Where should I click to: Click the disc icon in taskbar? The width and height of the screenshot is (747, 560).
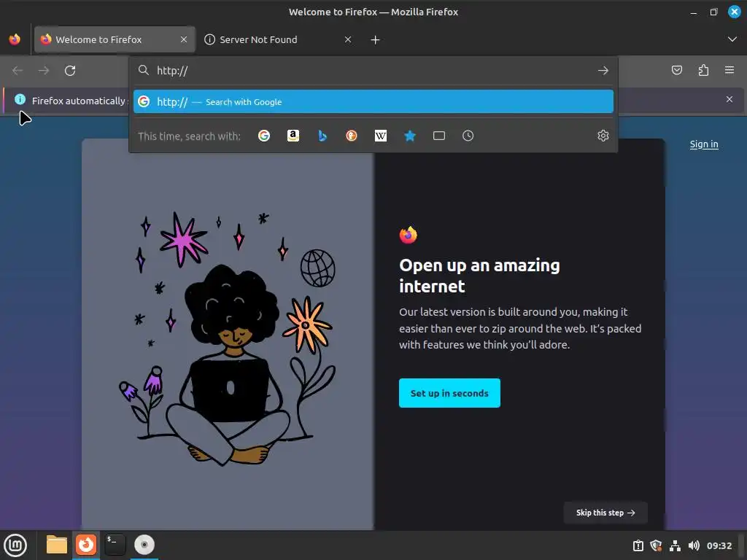[144, 545]
